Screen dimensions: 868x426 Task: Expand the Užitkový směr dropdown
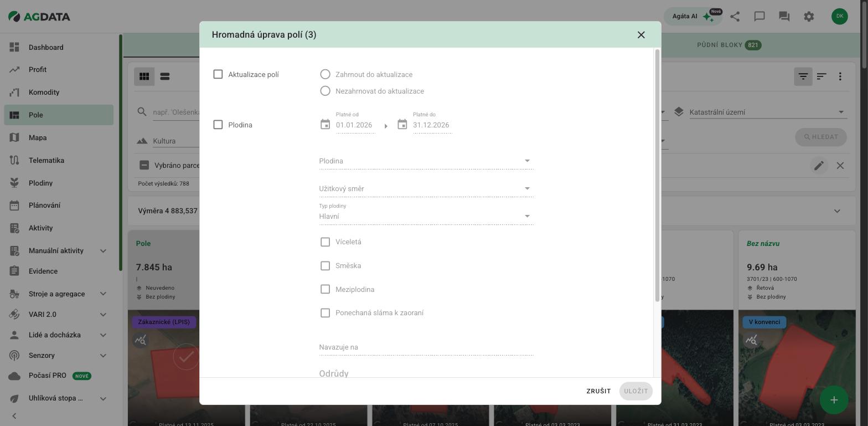[426, 188]
